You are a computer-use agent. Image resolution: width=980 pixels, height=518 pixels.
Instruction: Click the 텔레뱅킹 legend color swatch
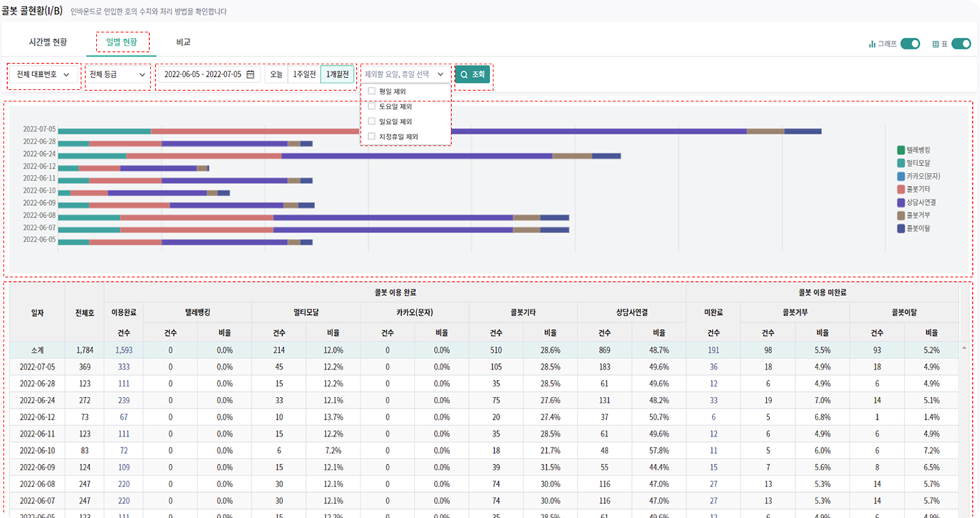point(901,150)
